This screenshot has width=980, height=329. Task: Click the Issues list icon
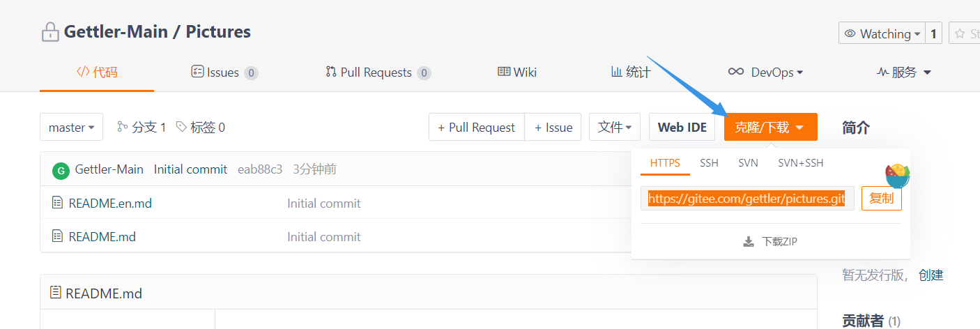tap(197, 72)
